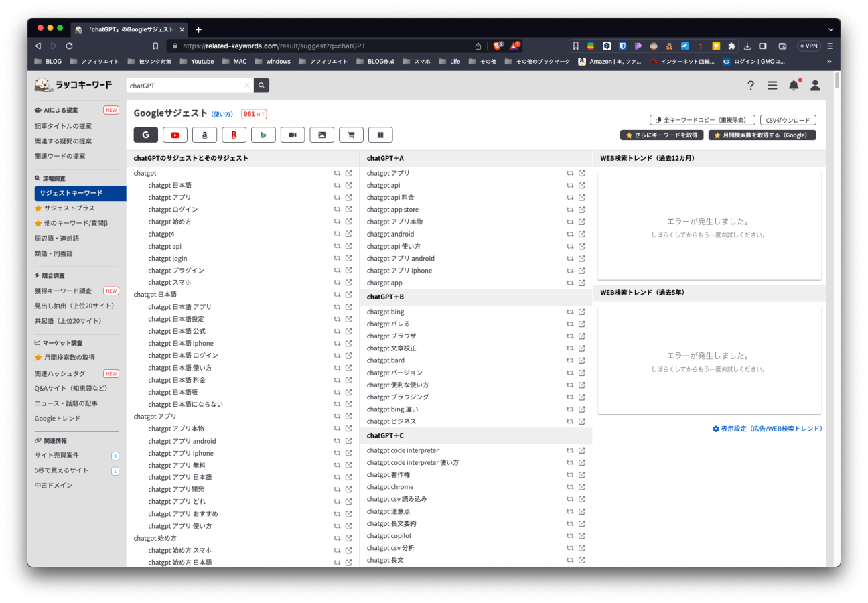
Task: Open 表示設定(広告/WEB検索トレンド) link
Action: (768, 429)
